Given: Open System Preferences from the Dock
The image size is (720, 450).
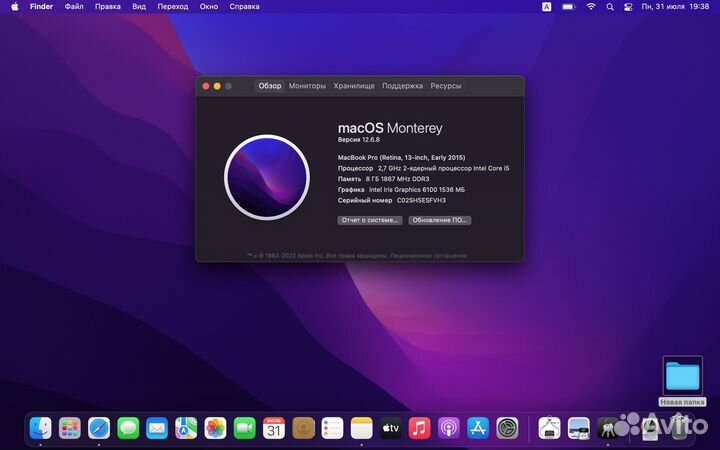Looking at the screenshot, I should point(507,428).
